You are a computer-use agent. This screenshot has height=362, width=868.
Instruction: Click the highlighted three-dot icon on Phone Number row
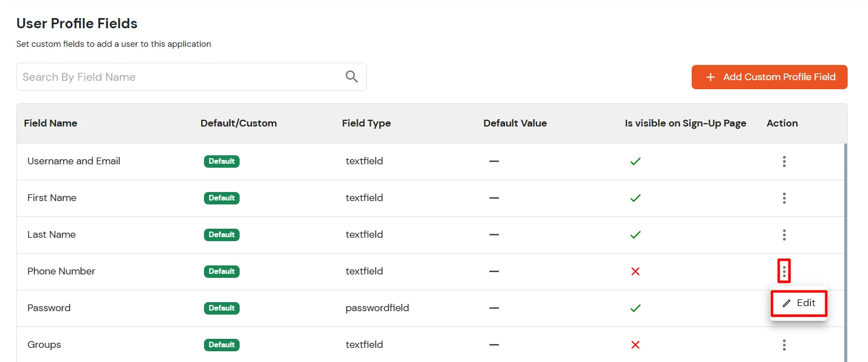(784, 271)
